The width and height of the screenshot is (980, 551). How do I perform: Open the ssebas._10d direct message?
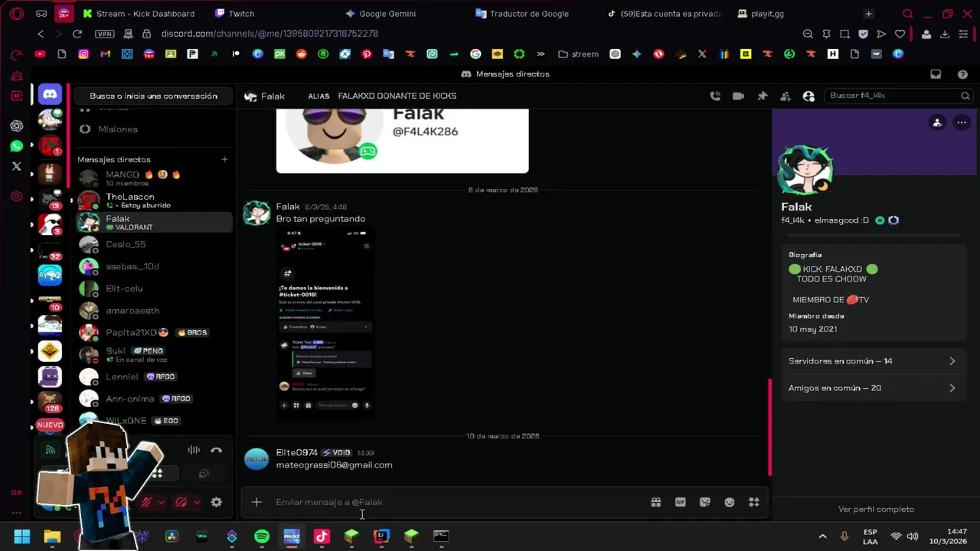(153, 266)
